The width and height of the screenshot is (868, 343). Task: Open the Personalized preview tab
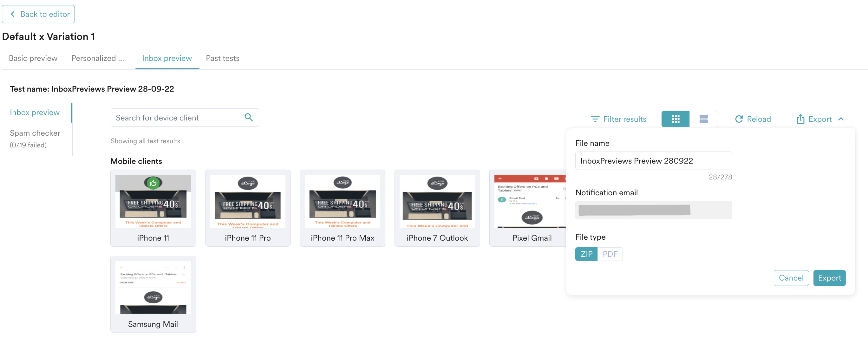point(98,58)
